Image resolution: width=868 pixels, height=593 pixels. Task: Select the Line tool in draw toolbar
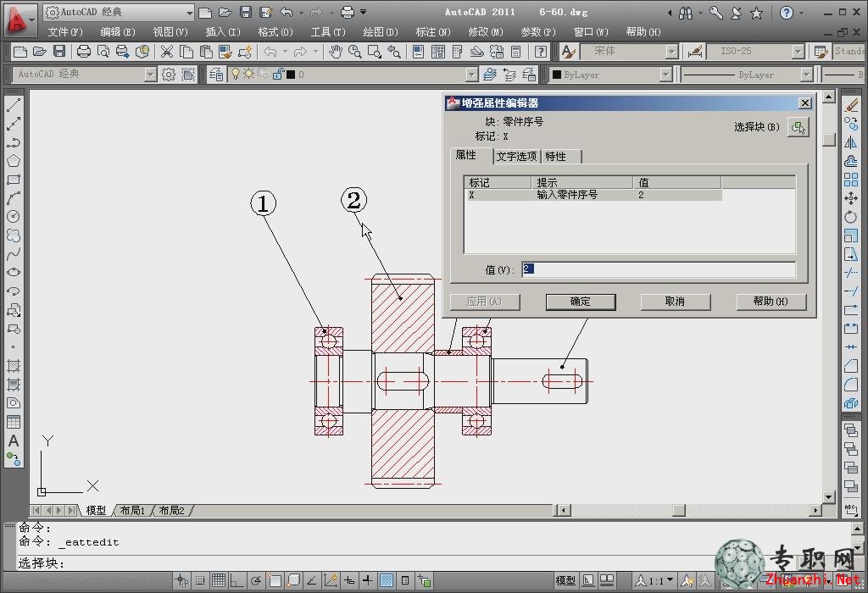(14, 104)
